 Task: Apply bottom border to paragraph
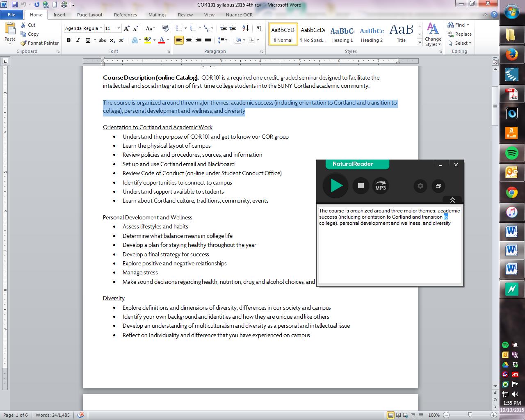[x=251, y=40]
